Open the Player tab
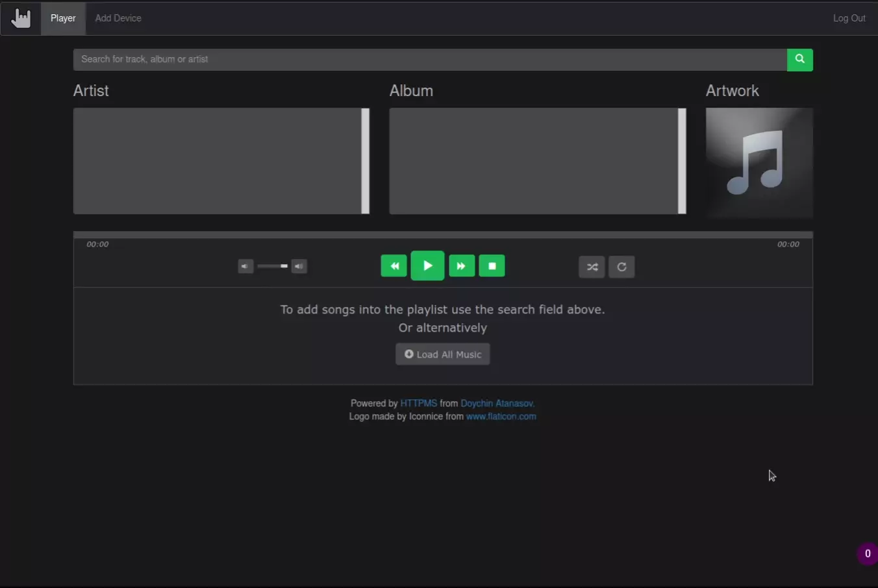This screenshot has height=588, width=878. point(63,18)
